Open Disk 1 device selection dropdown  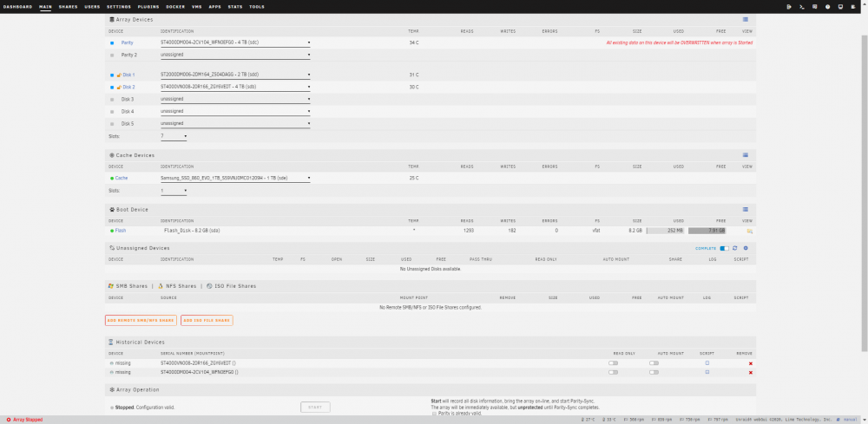coord(234,75)
